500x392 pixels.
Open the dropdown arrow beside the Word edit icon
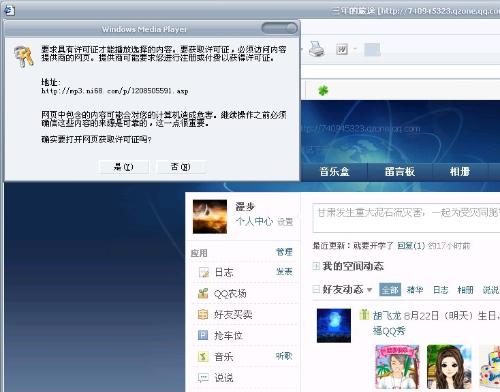[x=355, y=50]
